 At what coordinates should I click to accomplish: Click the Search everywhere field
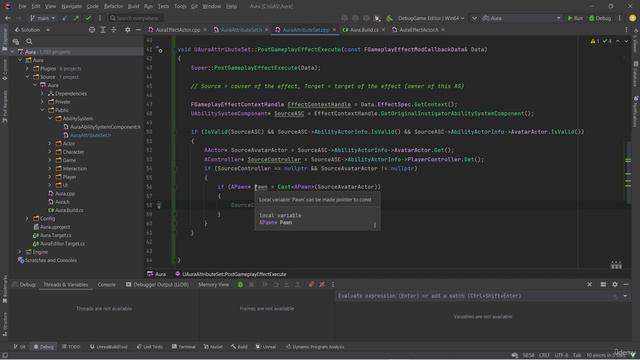136,18
